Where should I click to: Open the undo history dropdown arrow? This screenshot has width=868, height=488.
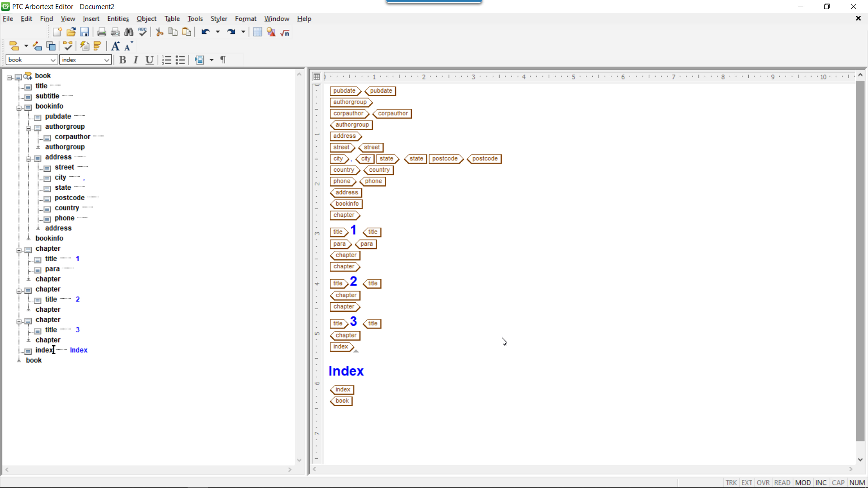coord(218,32)
